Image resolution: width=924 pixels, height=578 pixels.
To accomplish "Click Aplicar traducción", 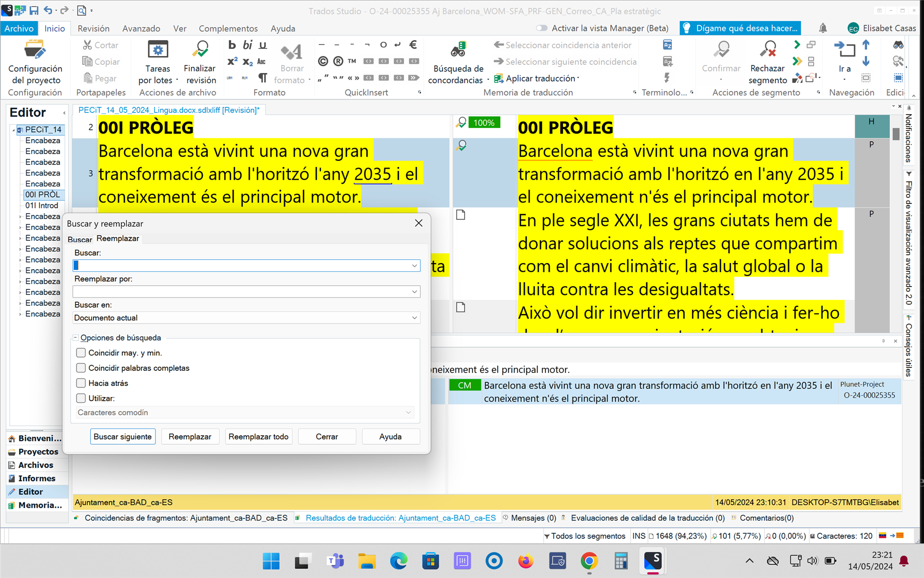I will click(x=536, y=78).
